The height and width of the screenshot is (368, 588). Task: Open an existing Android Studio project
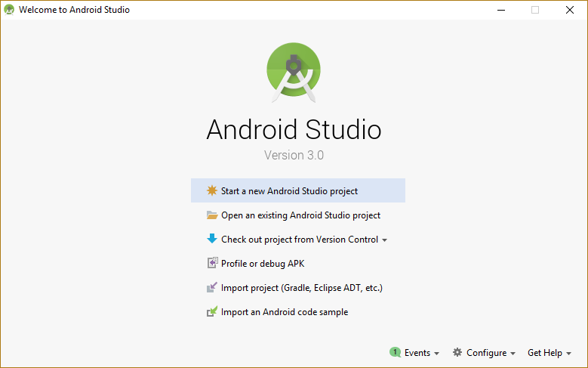click(300, 215)
